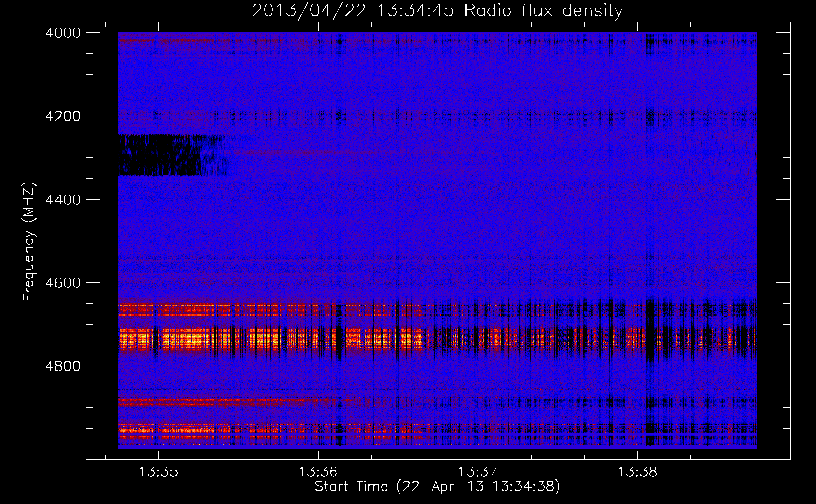Viewport: 816px width, 504px height.
Task: Select the 4200 frequency axis label
Action: [x=63, y=116]
